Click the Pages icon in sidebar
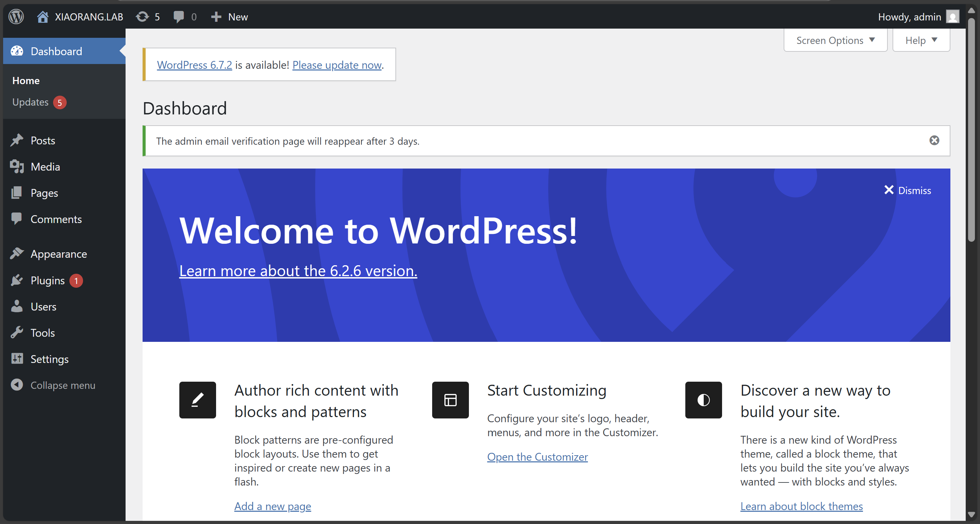Image resolution: width=980 pixels, height=524 pixels. tap(17, 193)
